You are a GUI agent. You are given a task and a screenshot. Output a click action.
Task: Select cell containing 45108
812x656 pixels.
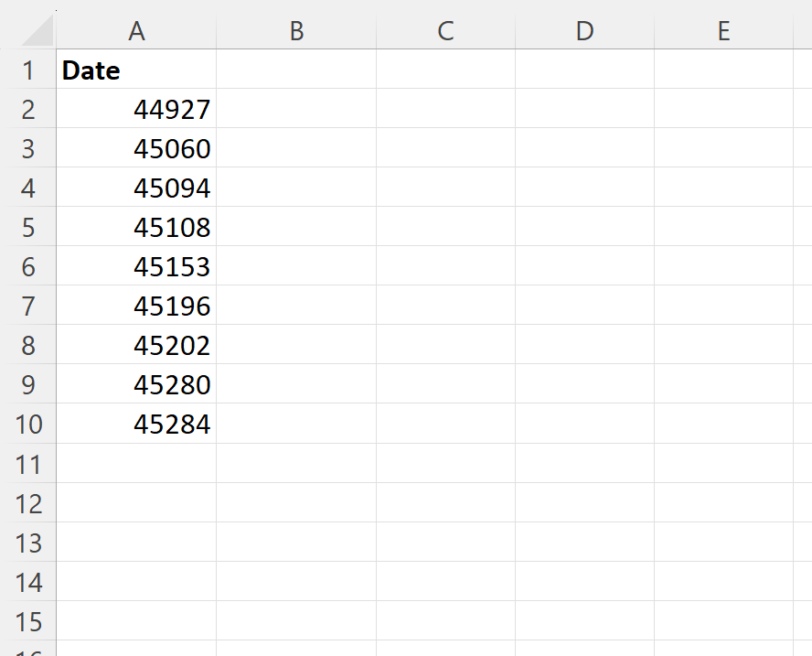(136, 228)
